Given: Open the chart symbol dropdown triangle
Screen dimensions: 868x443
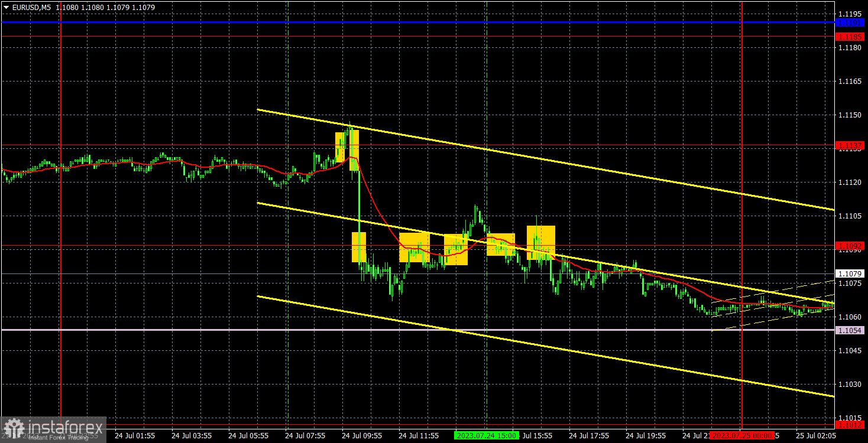Looking at the screenshot, I should 6,8.
